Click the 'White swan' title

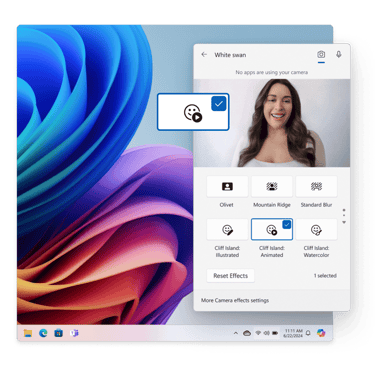tap(230, 55)
